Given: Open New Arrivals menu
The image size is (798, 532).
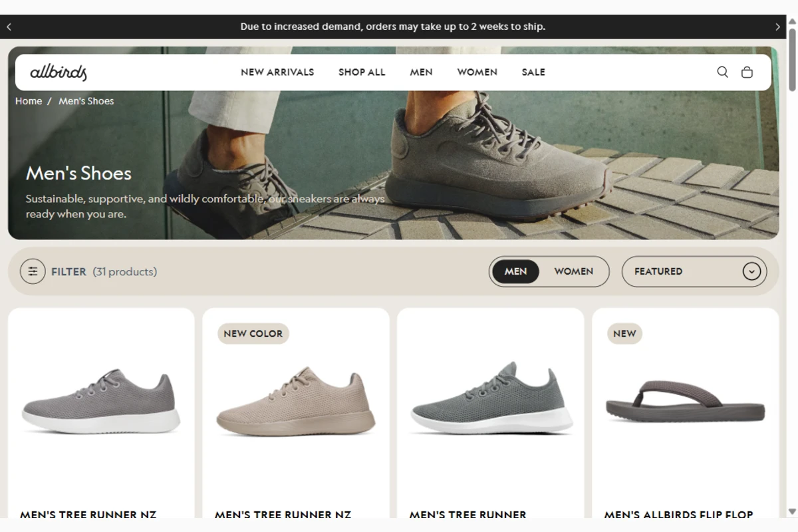Looking at the screenshot, I should pyautogui.click(x=277, y=72).
